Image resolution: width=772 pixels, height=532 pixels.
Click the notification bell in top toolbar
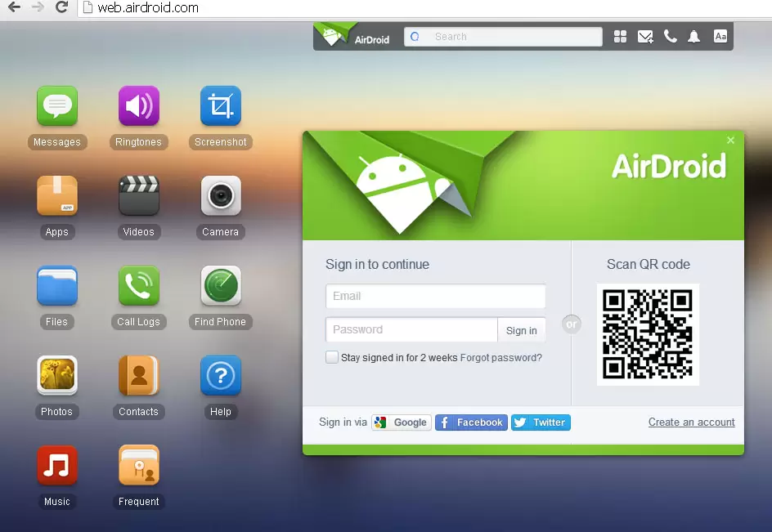(x=694, y=37)
